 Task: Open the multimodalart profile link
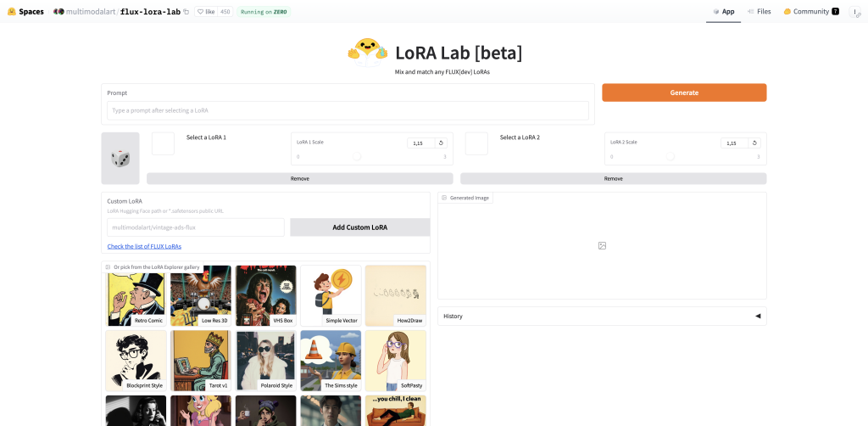coord(91,12)
